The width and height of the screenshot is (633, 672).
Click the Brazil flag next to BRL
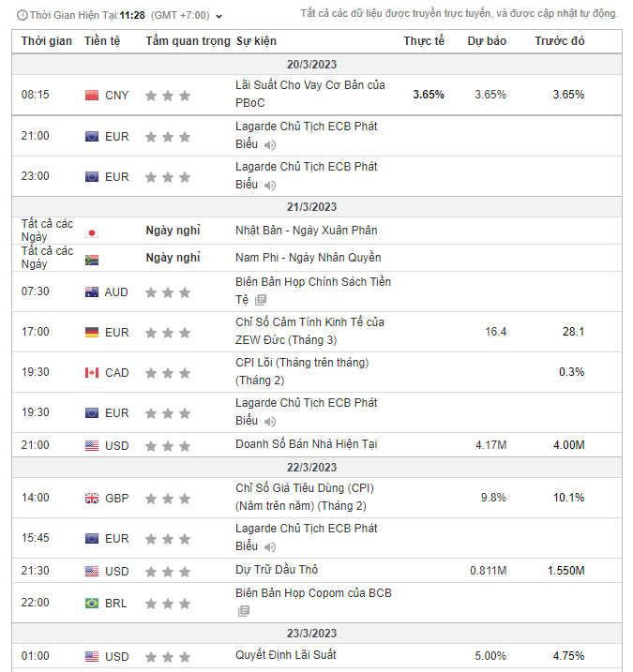[92, 604]
